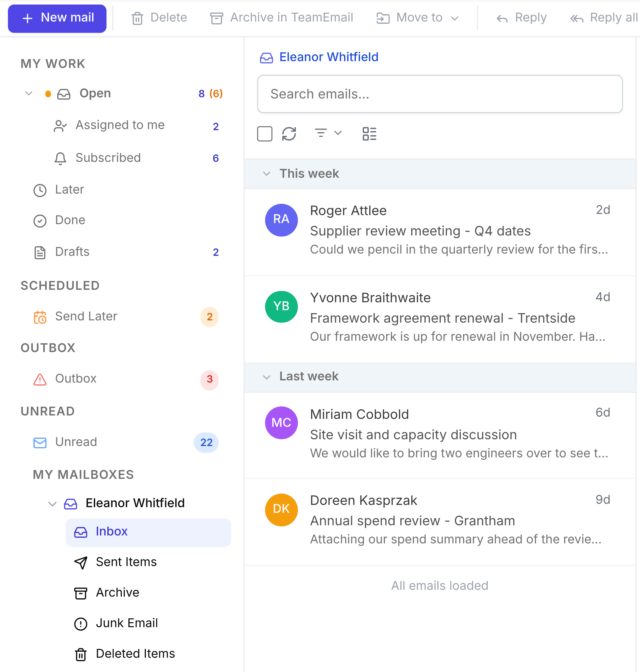
Task: Reply to the email
Action: pos(521,18)
